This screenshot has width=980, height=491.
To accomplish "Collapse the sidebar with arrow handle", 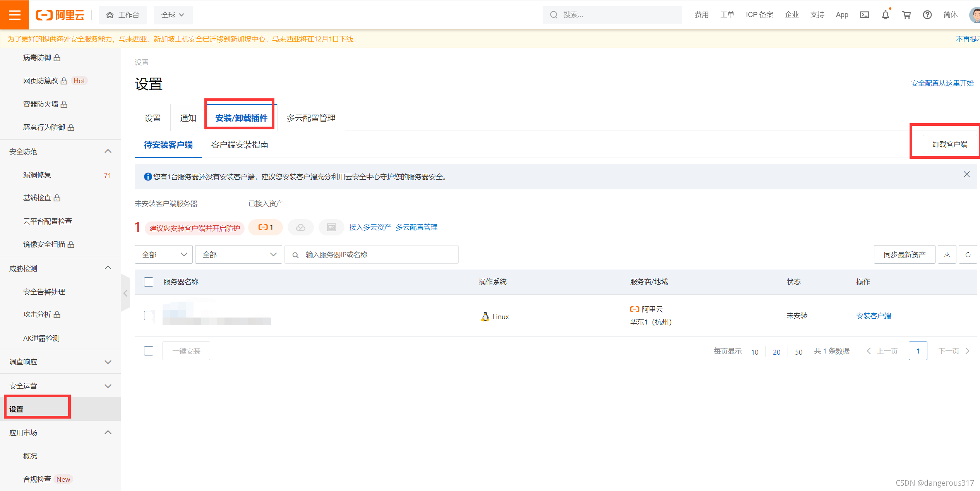I will click(x=125, y=293).
